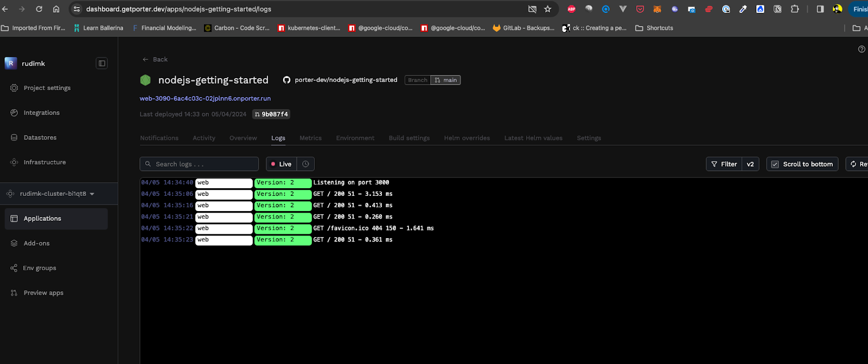Open browser extensions puzzle icon

[x=795, y=9]
